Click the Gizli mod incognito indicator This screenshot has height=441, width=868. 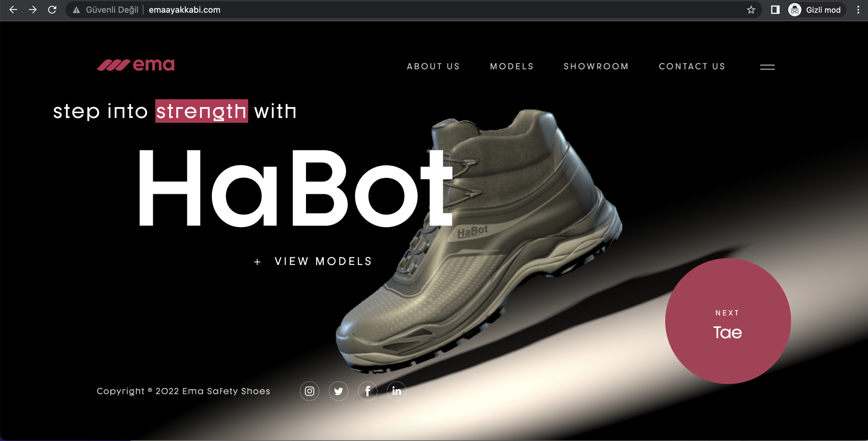(x=816, y=10)
